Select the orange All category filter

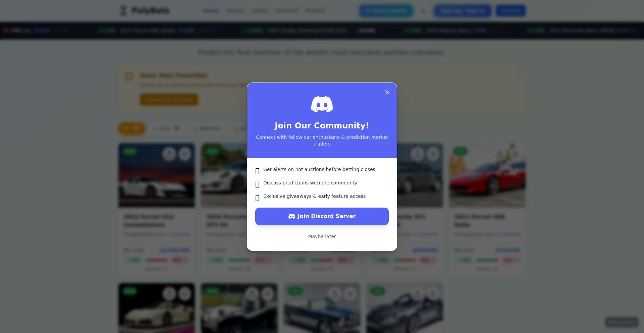point(132,128)
